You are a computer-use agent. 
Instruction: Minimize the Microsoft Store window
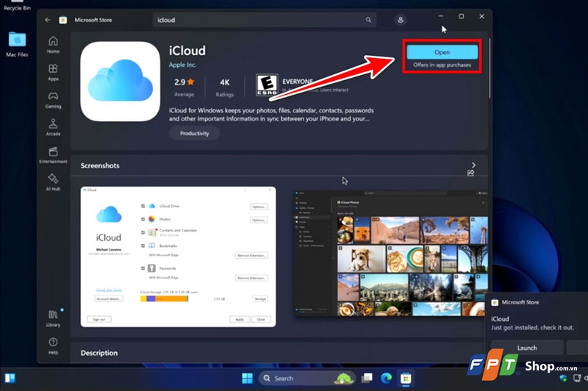point(441,16)
